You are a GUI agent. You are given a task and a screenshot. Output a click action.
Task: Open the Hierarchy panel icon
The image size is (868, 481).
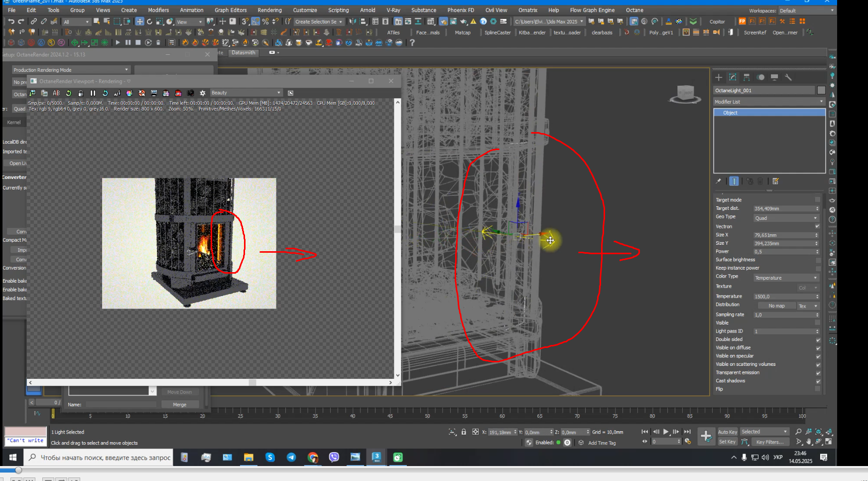click(x=746, y=77)
